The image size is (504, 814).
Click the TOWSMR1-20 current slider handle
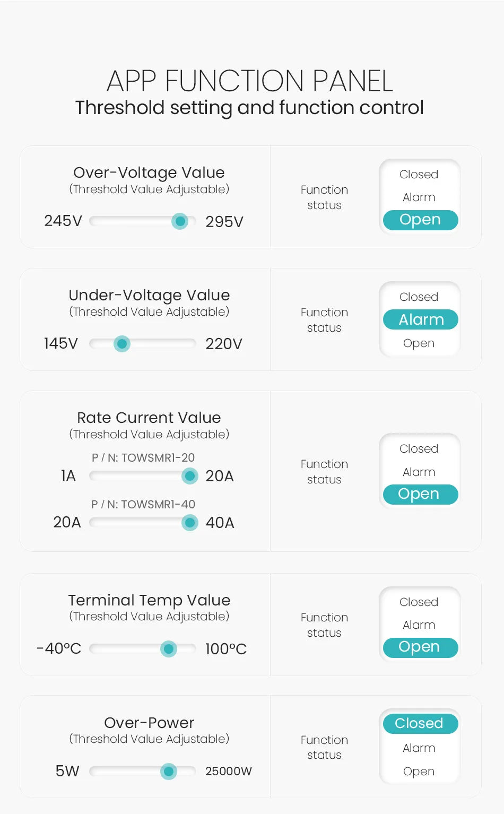189,476
